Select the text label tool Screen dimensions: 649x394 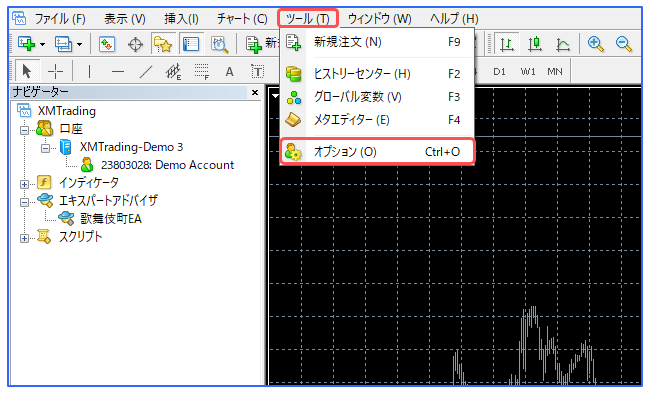(257, 72)
